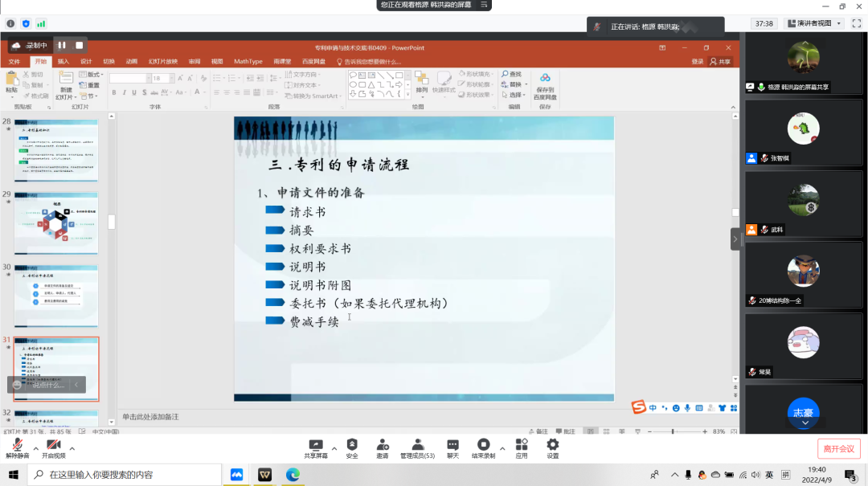Click the 共享屏幕 share screen icon
The height and width of the screenshot is (486, 868).
click(316, 446)
